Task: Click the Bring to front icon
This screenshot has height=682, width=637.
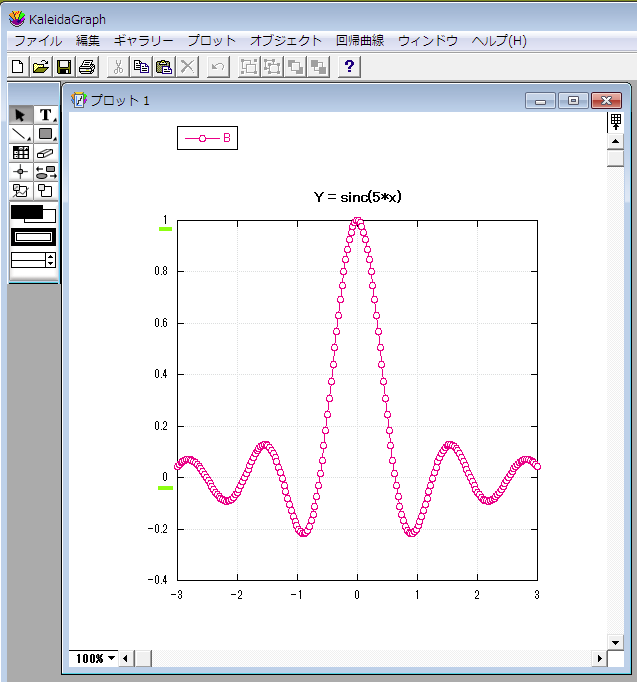Action: (296, 67)
